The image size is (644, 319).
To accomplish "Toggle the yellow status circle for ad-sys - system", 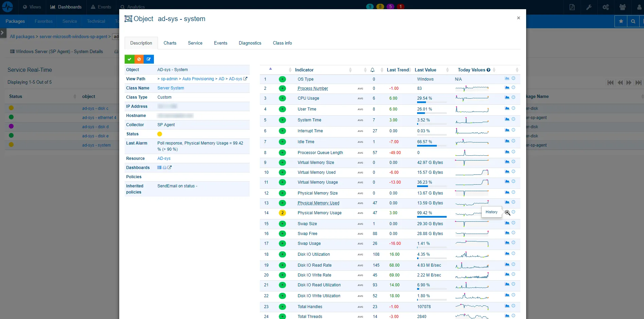I will tap(11, 145).
